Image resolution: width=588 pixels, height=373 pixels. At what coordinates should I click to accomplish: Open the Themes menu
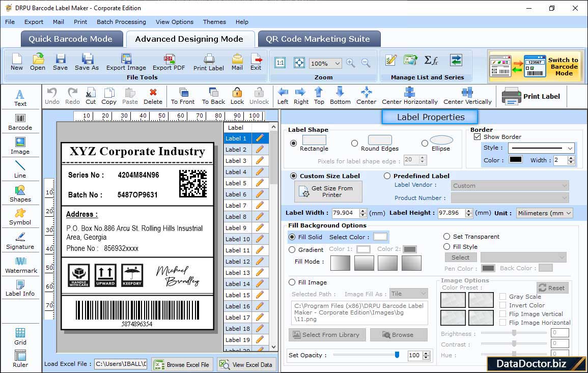tap(214, 22)
